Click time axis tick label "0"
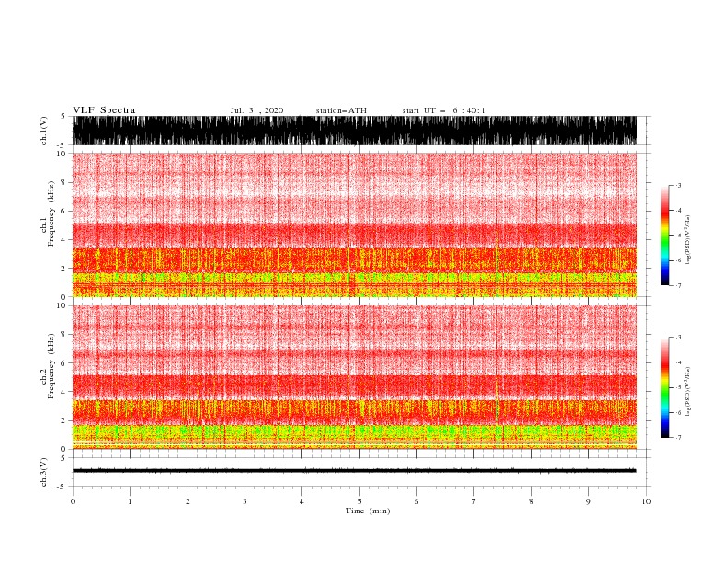728x563 pixels. coord(73,501)
